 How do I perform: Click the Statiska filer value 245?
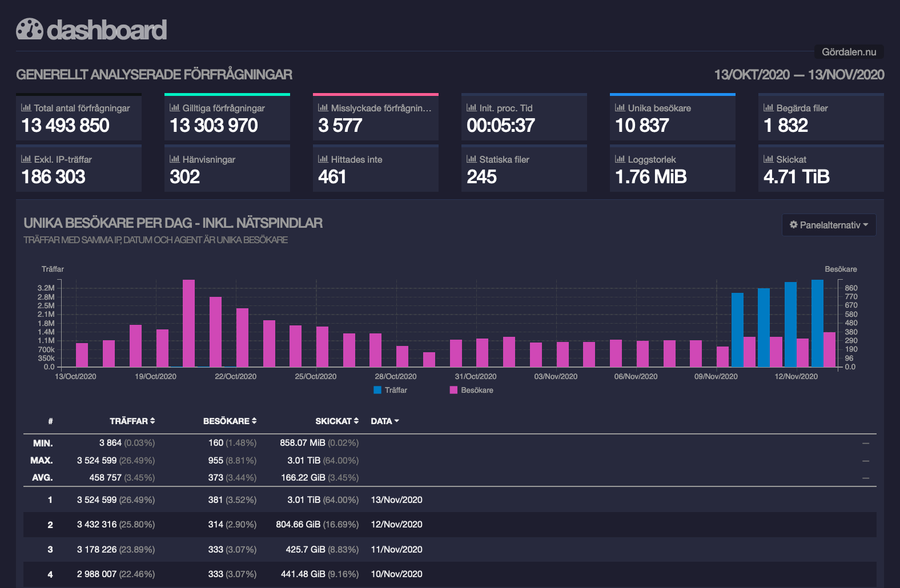pos(481,176)
